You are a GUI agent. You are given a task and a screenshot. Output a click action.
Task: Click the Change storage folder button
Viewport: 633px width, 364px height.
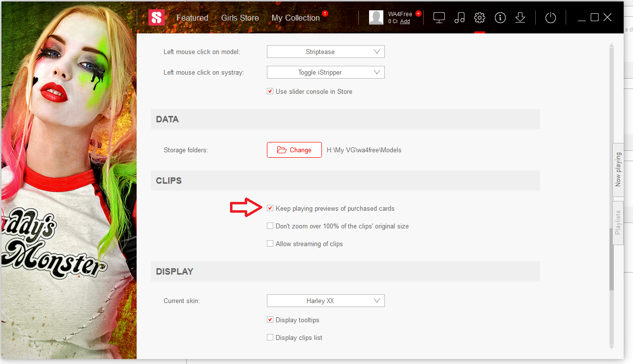coord(294,150)
